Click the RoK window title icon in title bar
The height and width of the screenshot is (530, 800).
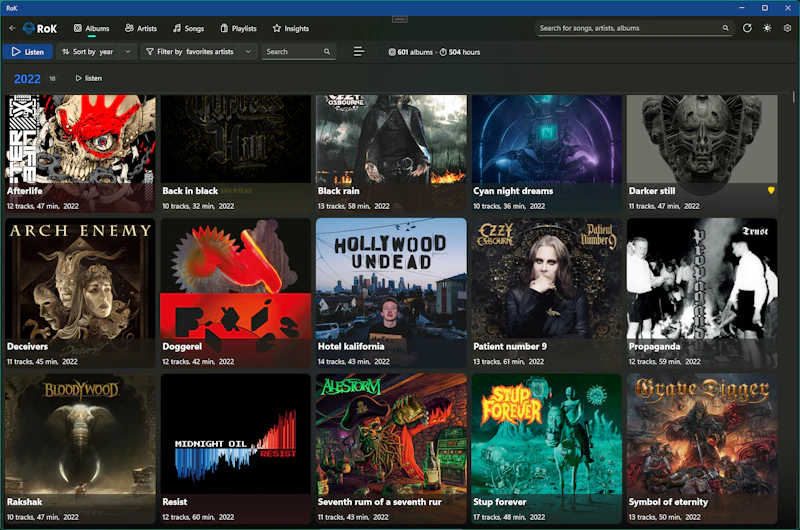[x=11, y=8]
